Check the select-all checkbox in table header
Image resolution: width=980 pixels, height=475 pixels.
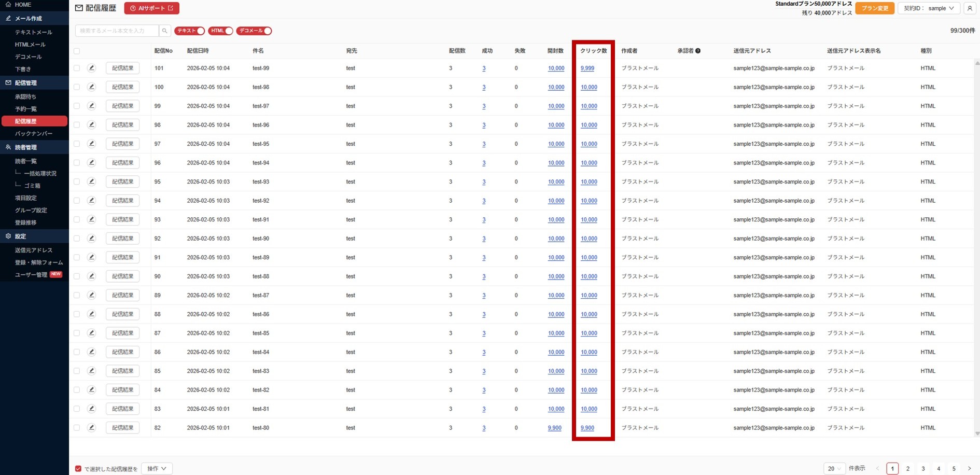pos(77,51)
